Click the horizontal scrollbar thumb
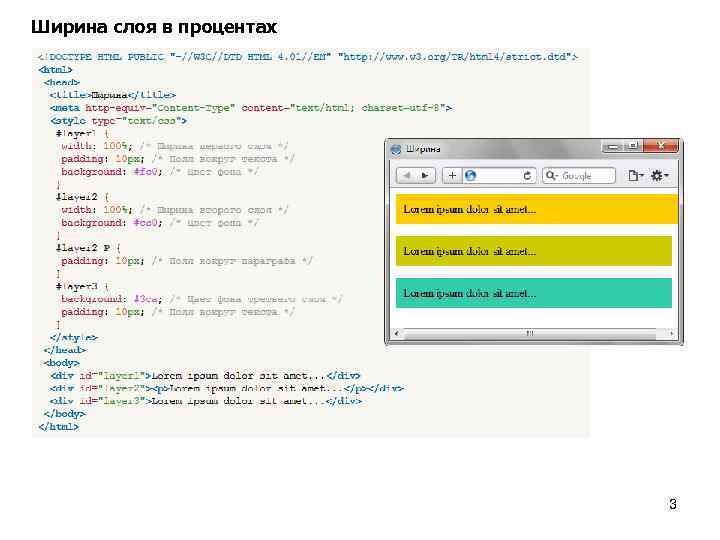This screenshot has height=540, width=720. (x=529, y=333)
